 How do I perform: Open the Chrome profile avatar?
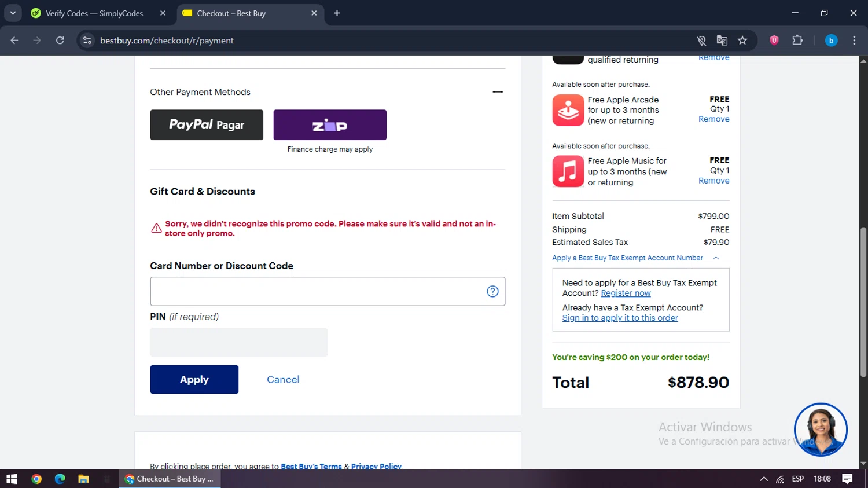(x=831, y=41)
